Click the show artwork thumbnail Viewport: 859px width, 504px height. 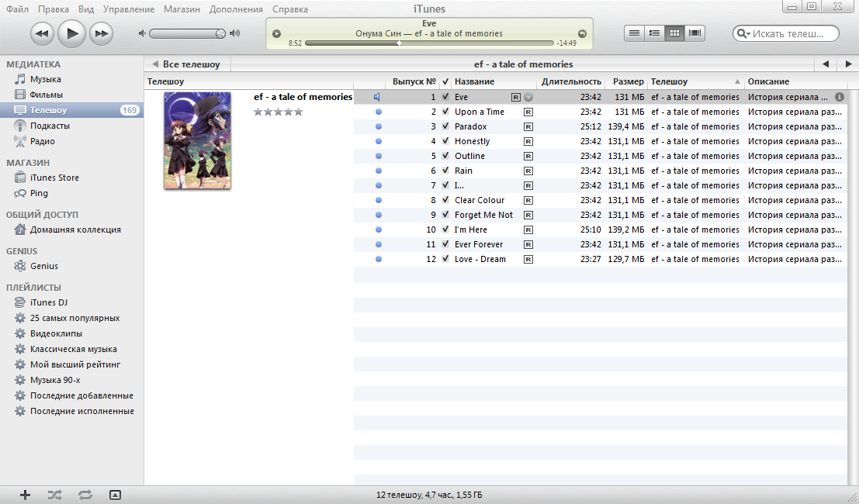[197, 140]
